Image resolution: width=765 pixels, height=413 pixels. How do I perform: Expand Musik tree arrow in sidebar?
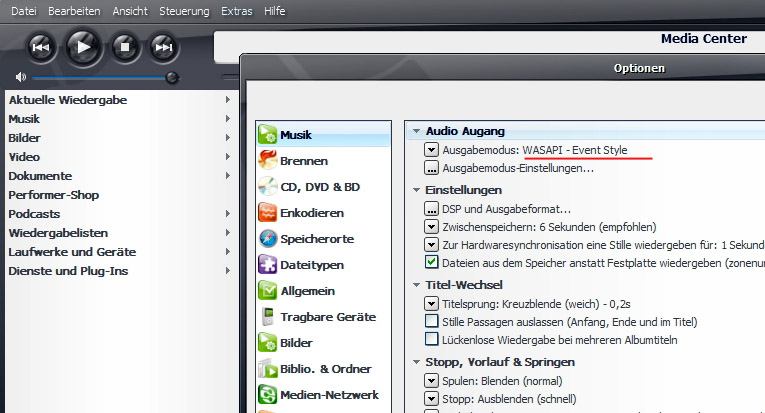pos(227,118)
